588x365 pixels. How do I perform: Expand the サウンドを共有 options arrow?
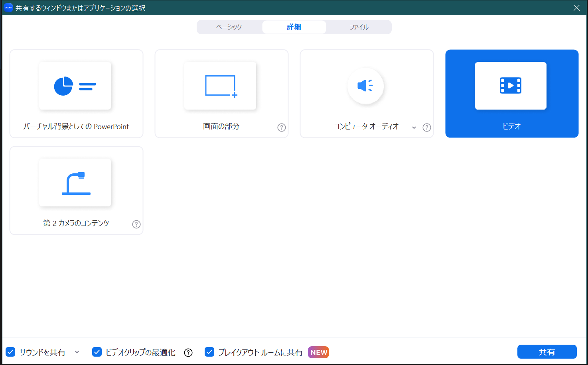(x=77, y=352)
